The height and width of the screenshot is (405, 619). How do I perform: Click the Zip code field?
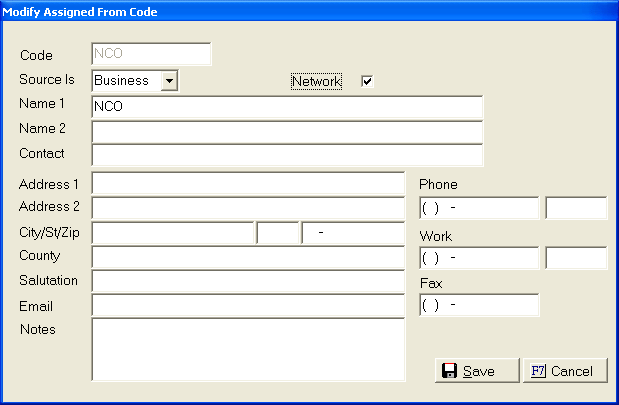pyautogui.click(x=353, y=233)
